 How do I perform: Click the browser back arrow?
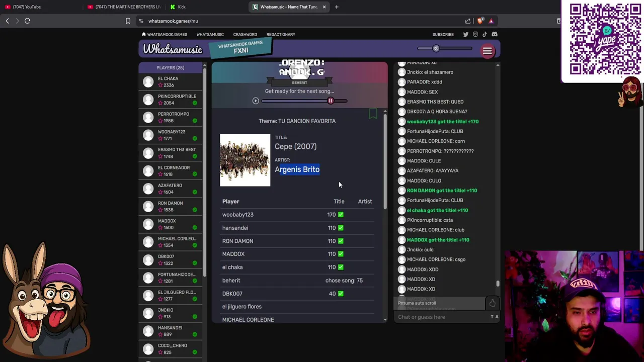pyautogui.click(x=8, y=21)
